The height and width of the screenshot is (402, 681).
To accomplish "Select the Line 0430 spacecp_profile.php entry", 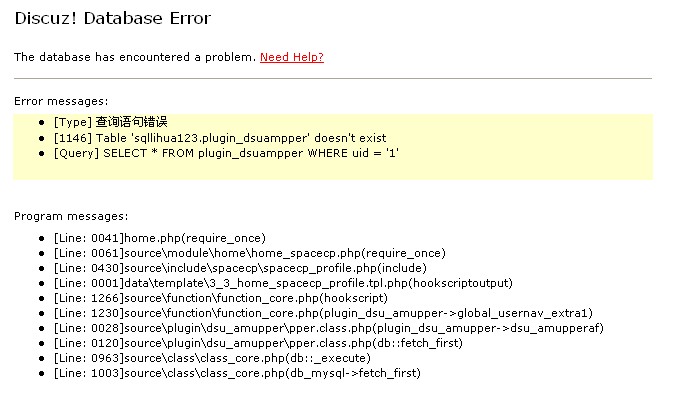I will [x=240, y=268].
